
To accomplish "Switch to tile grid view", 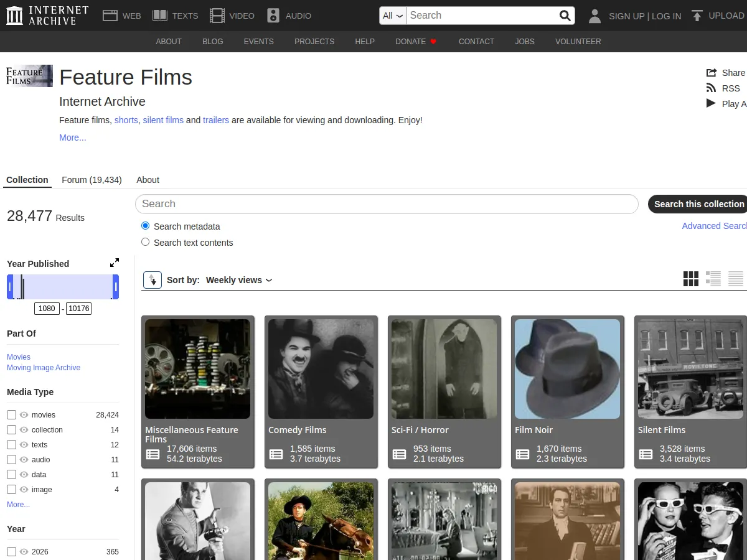I will tap(691, 279).
